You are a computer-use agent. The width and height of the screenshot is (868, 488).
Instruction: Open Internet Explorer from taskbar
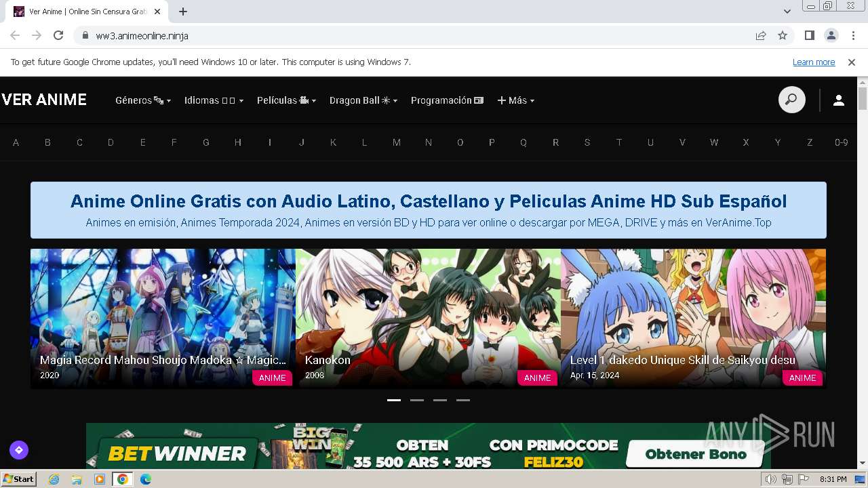(54, 479)
